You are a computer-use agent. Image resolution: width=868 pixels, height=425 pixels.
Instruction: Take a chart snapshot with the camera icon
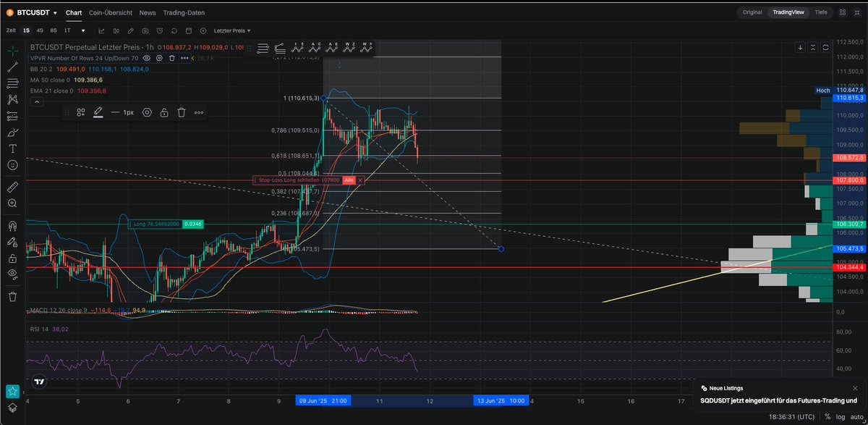point(145,31)
